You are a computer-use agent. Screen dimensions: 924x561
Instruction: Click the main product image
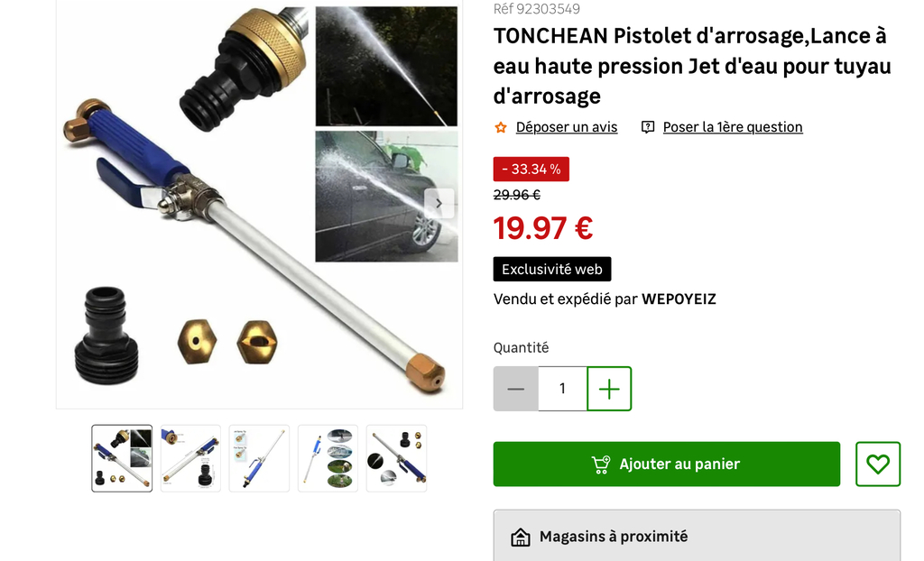(259, 203)
